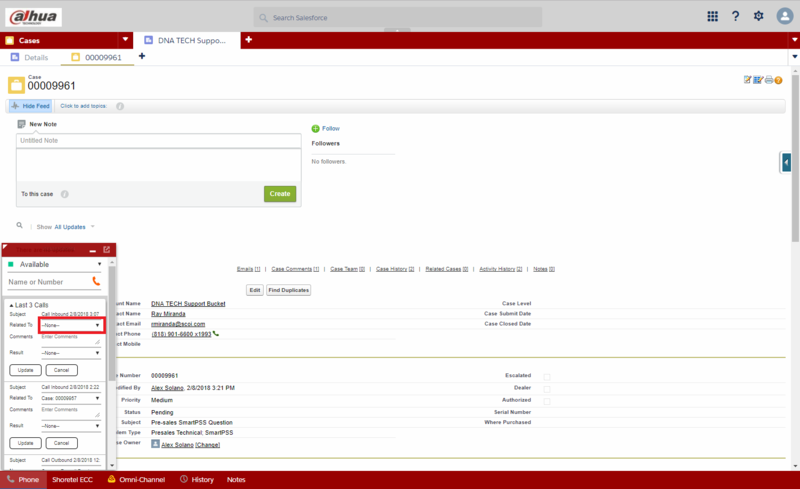
Task: Click the edit layout icon next to print
Action: point(758,80)
